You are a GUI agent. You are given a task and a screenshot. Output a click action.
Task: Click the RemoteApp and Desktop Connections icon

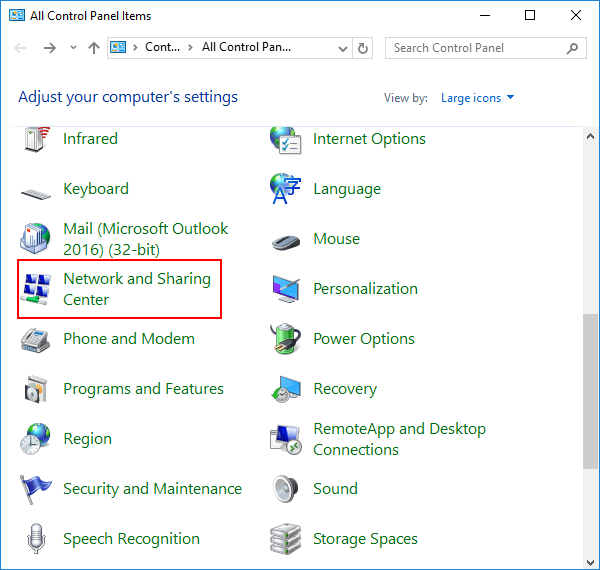285,440
